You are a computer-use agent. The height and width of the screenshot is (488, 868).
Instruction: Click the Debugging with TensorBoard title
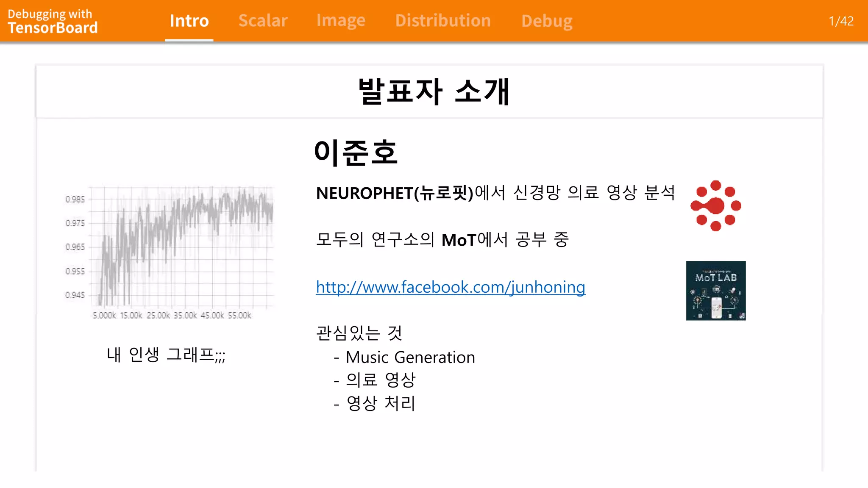53,21
